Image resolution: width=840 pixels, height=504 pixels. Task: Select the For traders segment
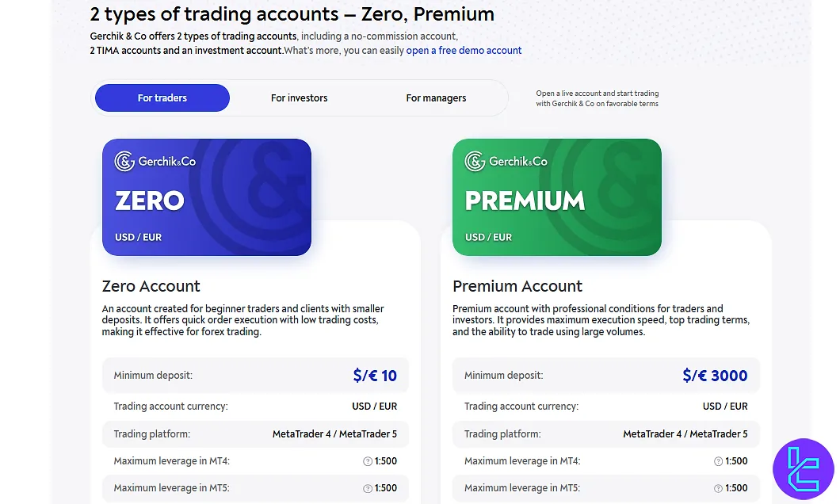click(x=162, y=97)
